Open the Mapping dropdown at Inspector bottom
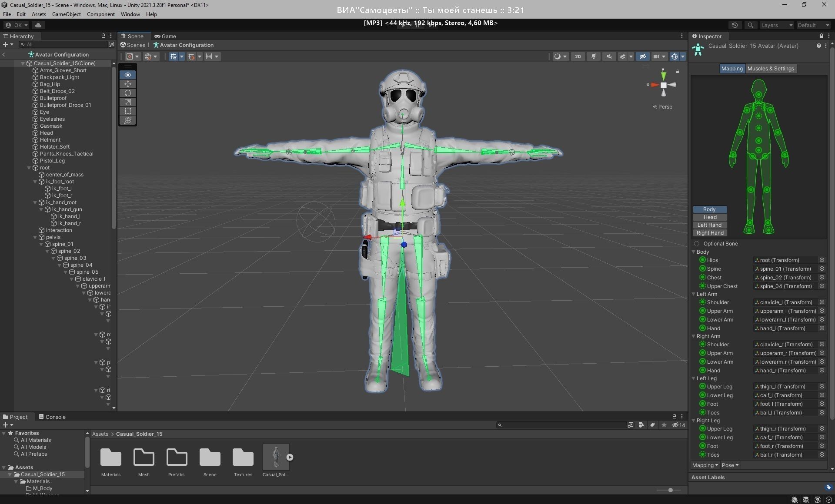The image size is (835, 504). click(705, 465)
